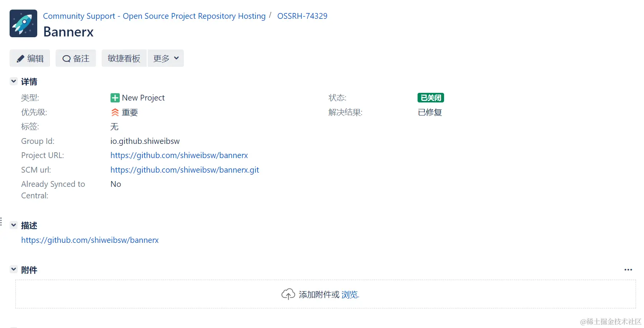Screen dimensions: 644x328
Task: Click the 重要 priority value
Action: tap(130, 112)
